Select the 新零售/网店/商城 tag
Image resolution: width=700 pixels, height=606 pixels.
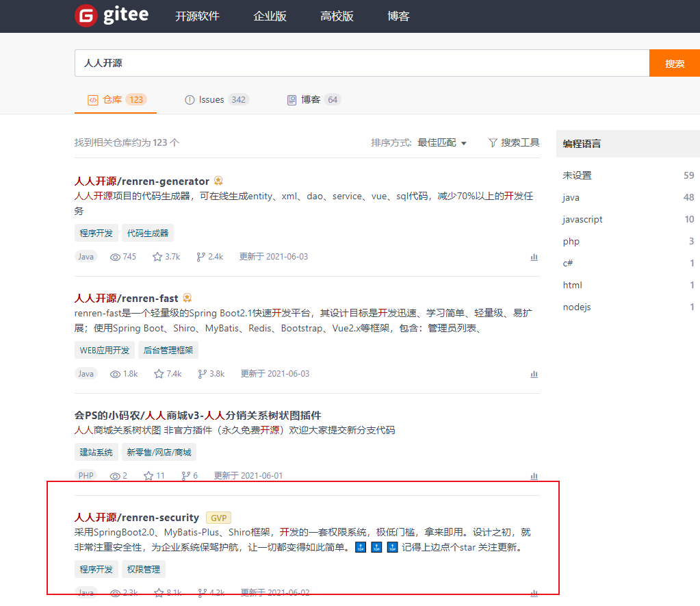tap(159, 452)
